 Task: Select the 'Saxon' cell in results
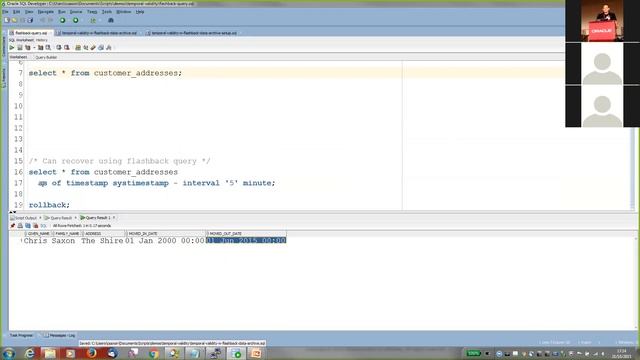click(x=64, y=241)
